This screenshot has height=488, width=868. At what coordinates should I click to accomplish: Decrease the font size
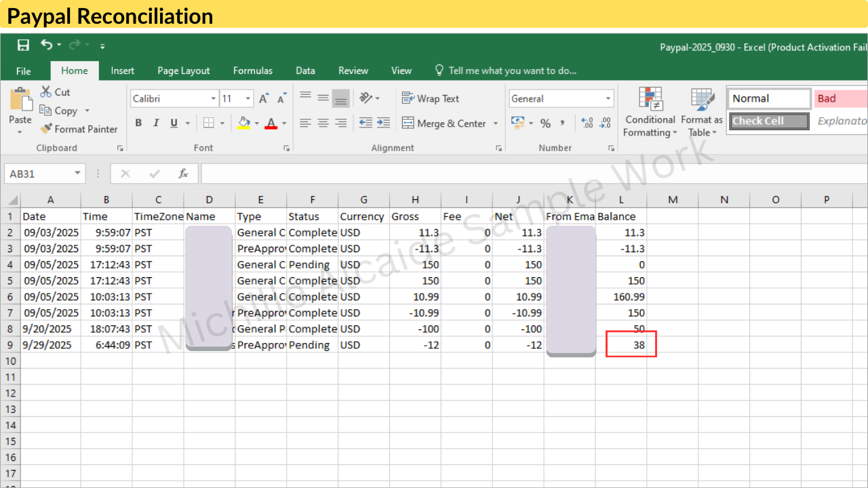click(281, 99)
